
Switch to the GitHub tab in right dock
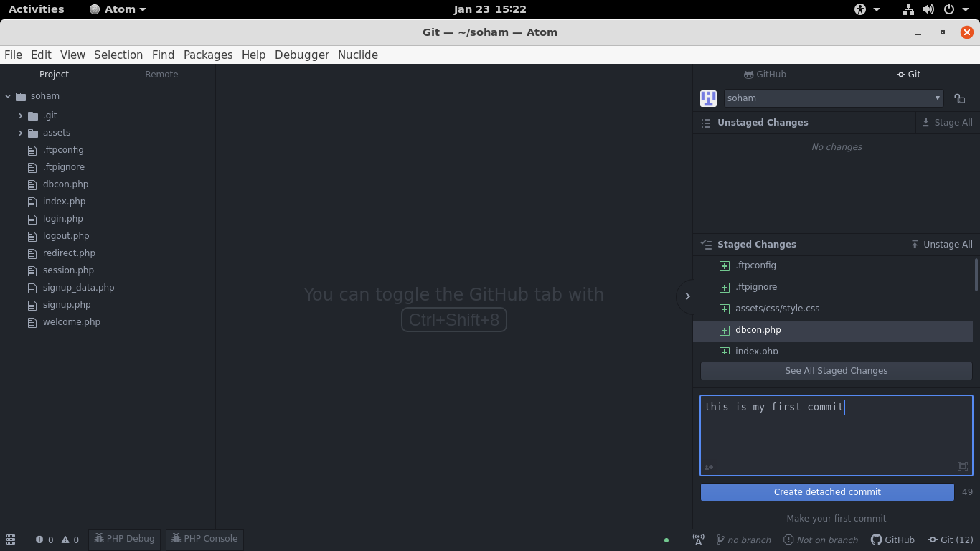[765, 75]
